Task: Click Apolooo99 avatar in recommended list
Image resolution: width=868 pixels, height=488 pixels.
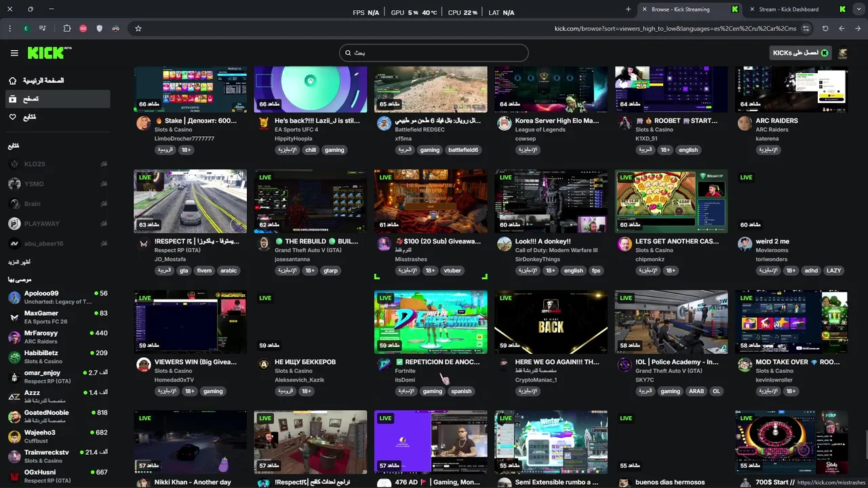Action: [14, 298]
